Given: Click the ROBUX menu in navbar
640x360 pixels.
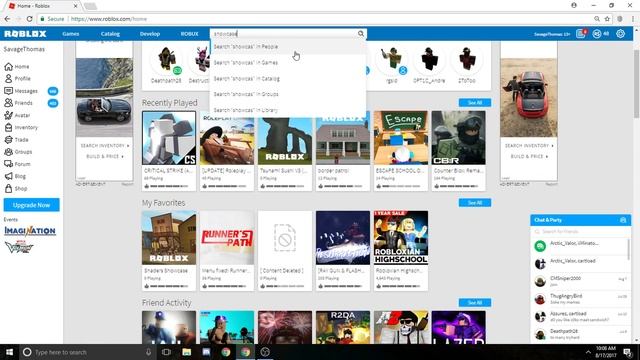Looking at the screenshot, I should coord(189,34).
